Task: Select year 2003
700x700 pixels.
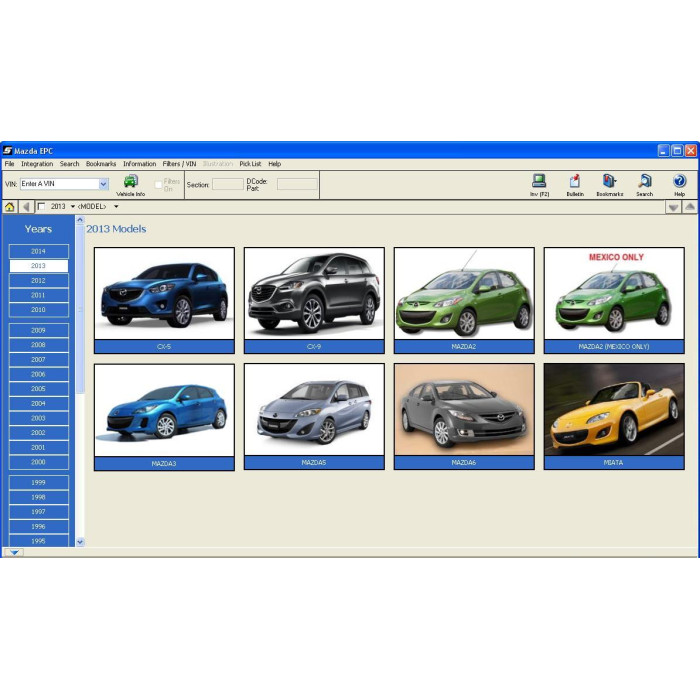Action: 38,418
